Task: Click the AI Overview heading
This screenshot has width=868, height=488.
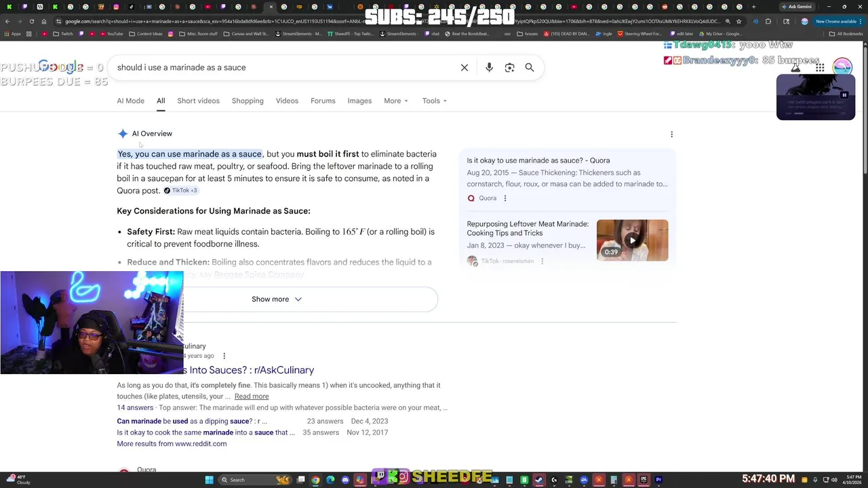Action: (x=152, y=134)
